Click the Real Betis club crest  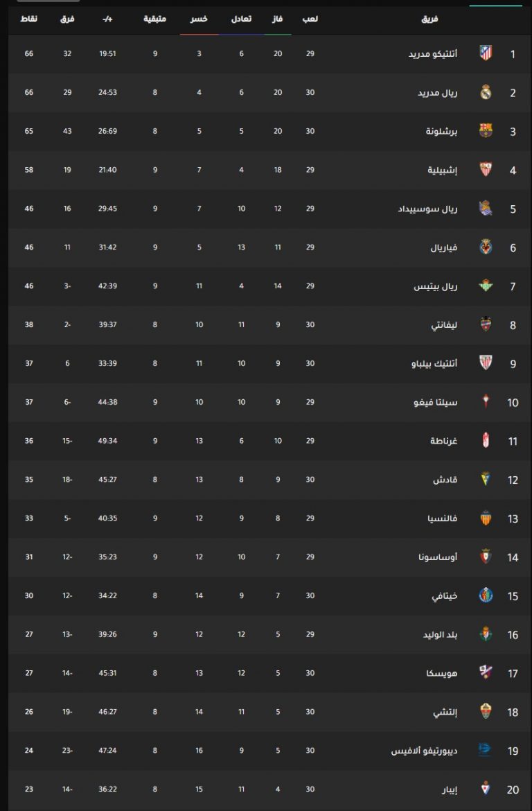486,286
